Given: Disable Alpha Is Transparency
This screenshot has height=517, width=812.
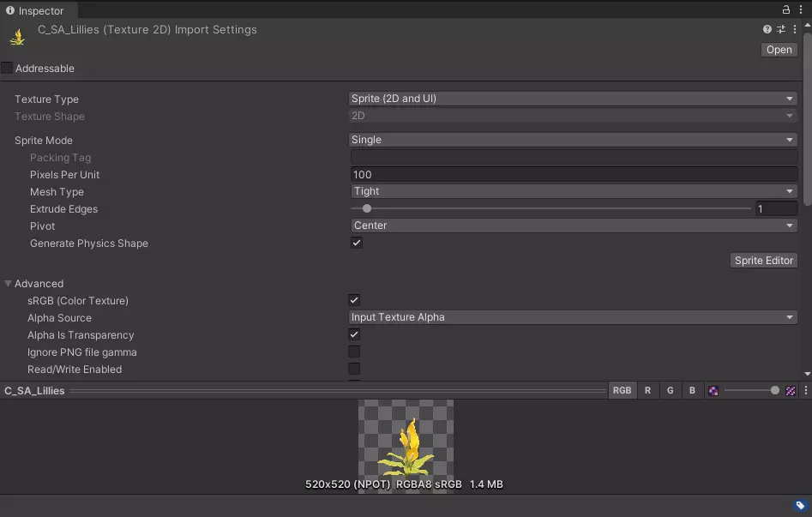Looking at the screenshot, I should (354, 334).
